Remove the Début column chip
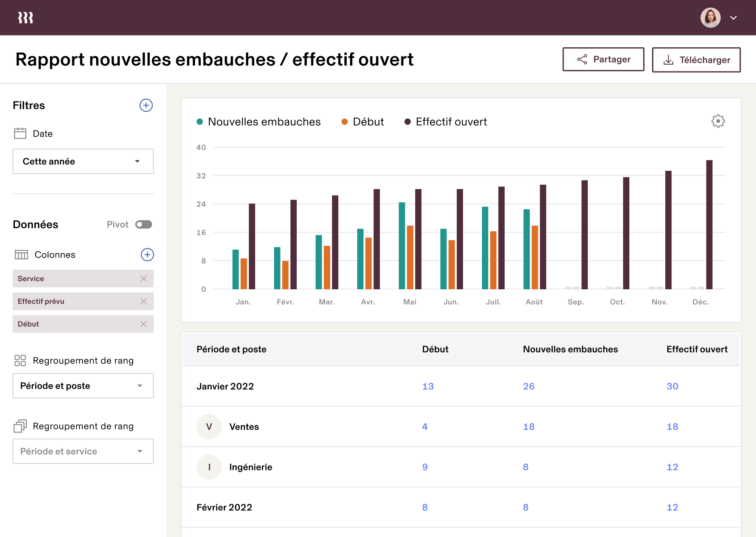 144,324
